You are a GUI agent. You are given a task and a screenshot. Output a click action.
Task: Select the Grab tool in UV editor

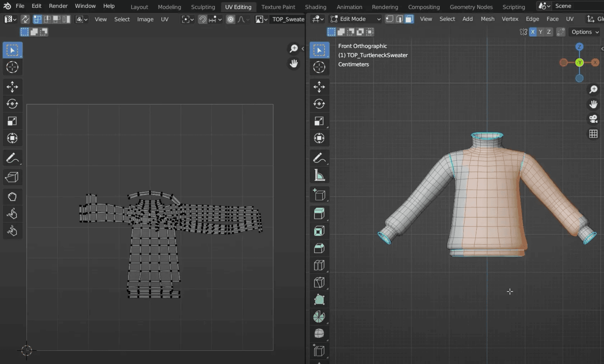pyautogui.click(x=12, y=197)
